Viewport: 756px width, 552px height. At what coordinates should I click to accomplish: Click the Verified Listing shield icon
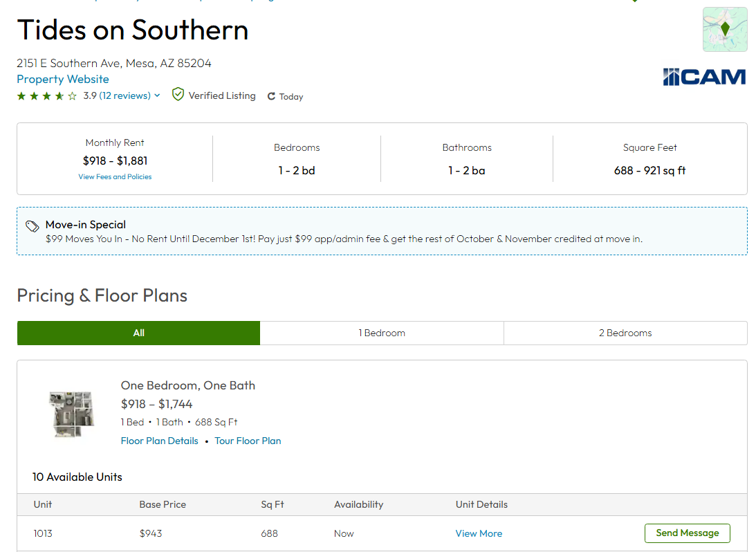178,95
